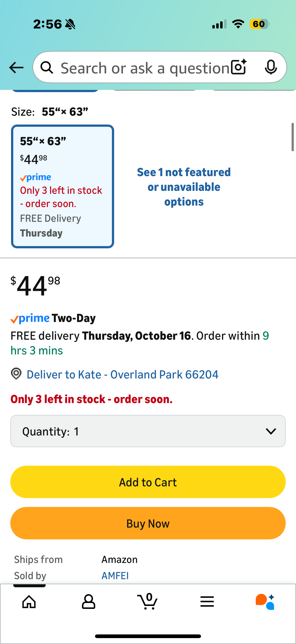Tap the delivery location pin icon
The height and width of the screenshot is (644, 296).
click(x=16, y=374)
